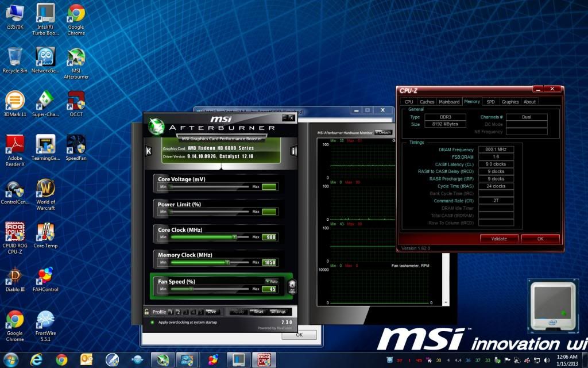This screenshot has width=588, height=368.
Task: Open ControlCenter desktop shortcut
Action: 14,191
